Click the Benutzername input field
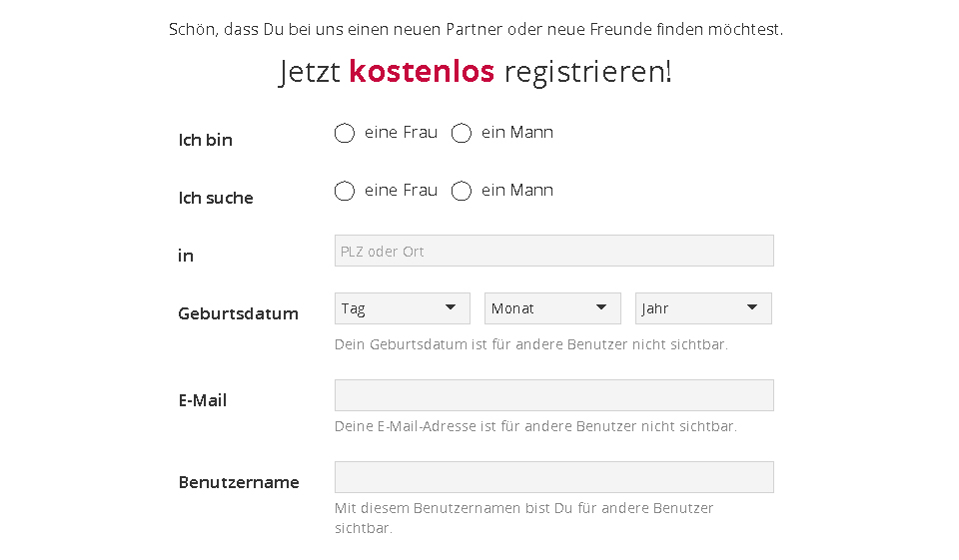This screenshot has width=959, height=560. pyautogui.click(x=553, y=477)
